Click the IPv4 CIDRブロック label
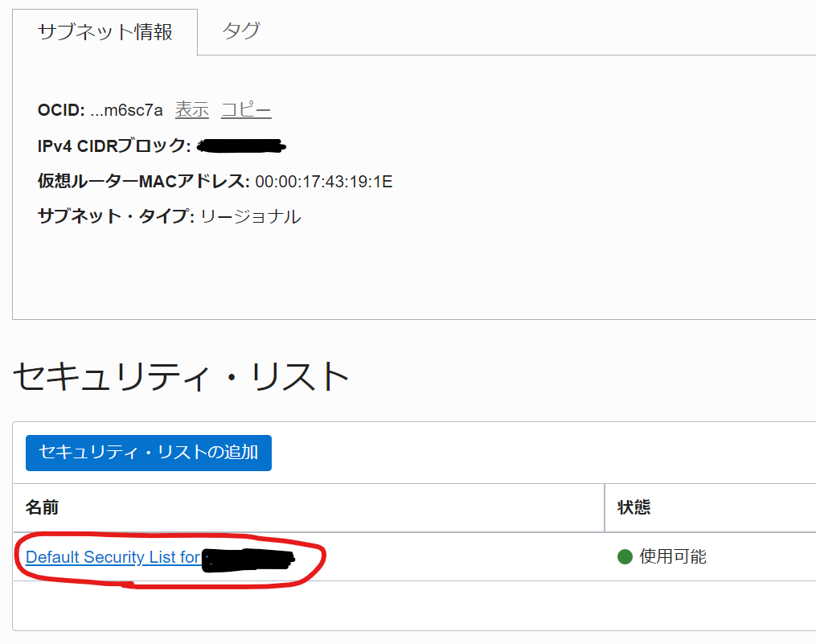 tap(114, 146)
